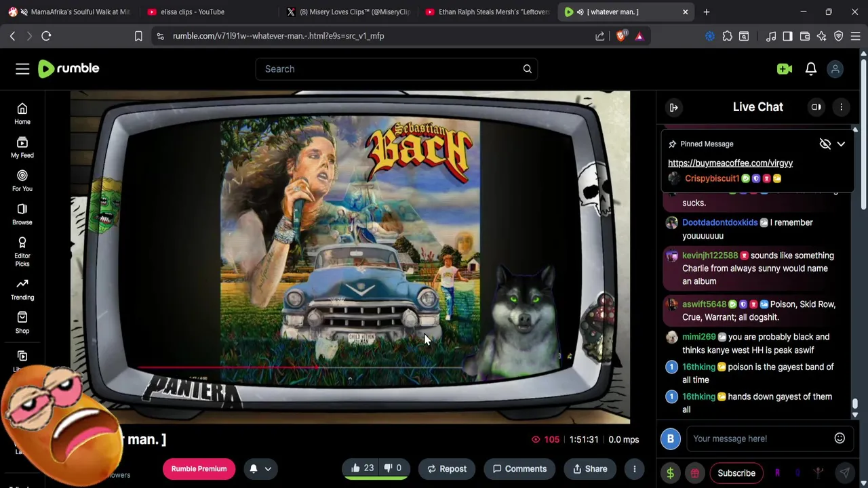Collapse the Live Chat panel
868x488 pixels.
(673, 107)
